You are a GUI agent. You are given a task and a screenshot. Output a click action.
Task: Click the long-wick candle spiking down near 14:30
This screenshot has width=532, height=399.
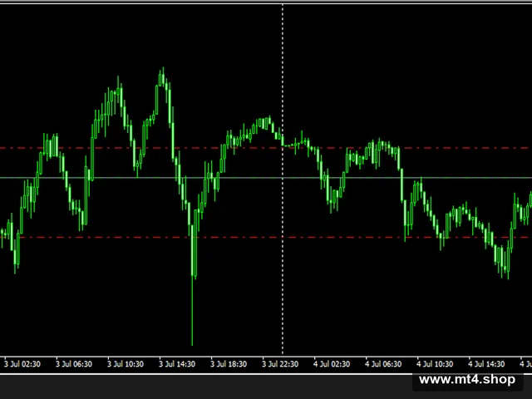click(192, 285)
